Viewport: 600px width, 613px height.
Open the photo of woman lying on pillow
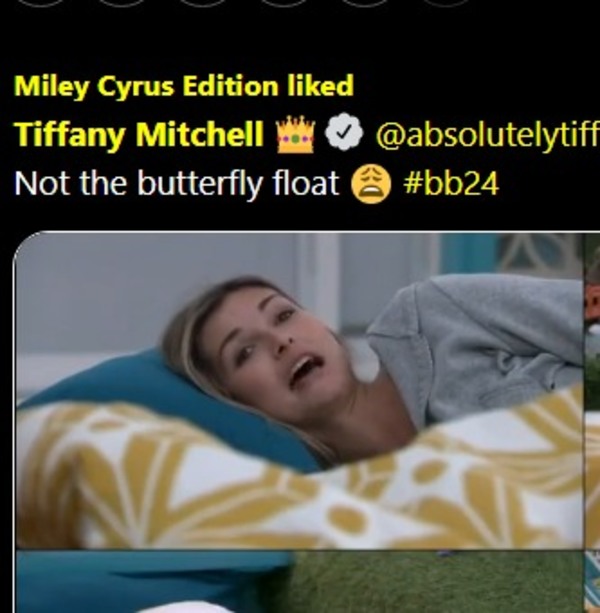pyautogui.click(x=299, y=390)
